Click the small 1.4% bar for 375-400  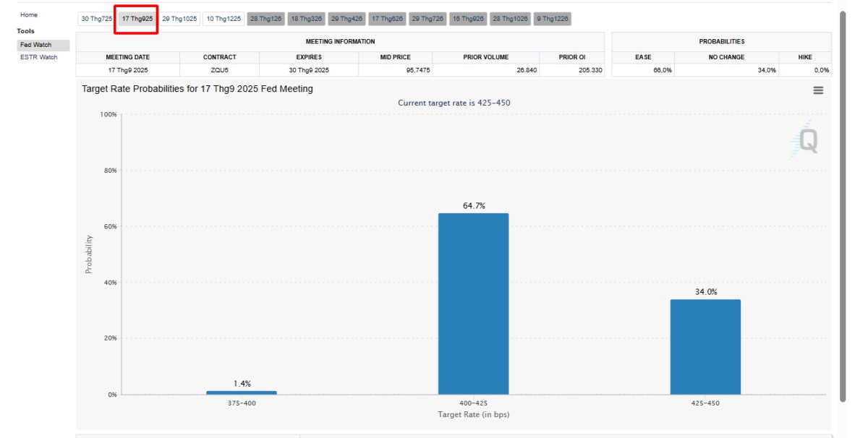point(242,392)
